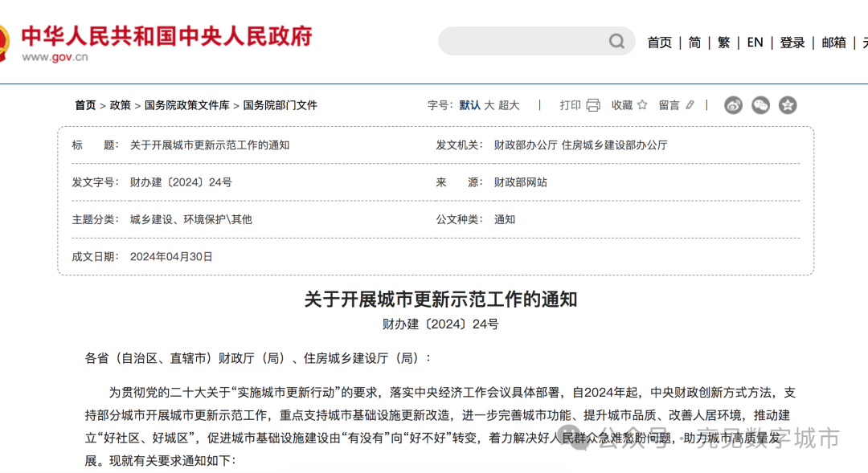Select the 默认 default font size
The width and height of the screenshot is (868, 473).
[x=469, y=104]
